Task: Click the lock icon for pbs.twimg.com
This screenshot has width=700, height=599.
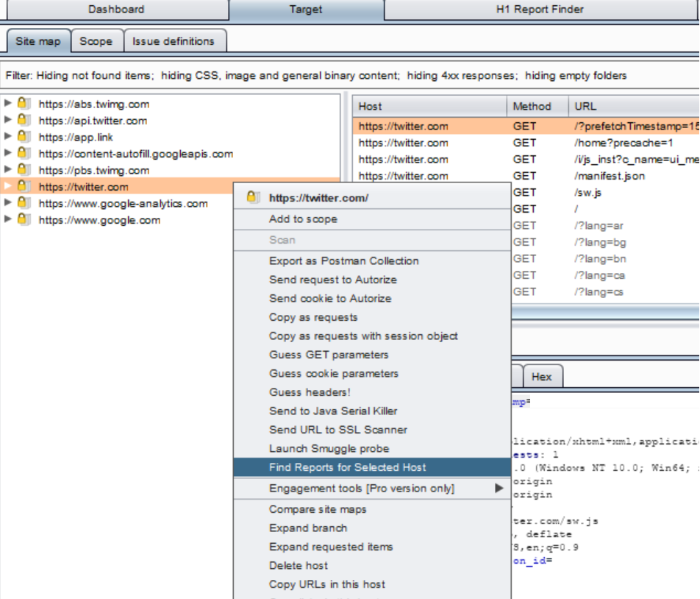Action: pos(24,170)
